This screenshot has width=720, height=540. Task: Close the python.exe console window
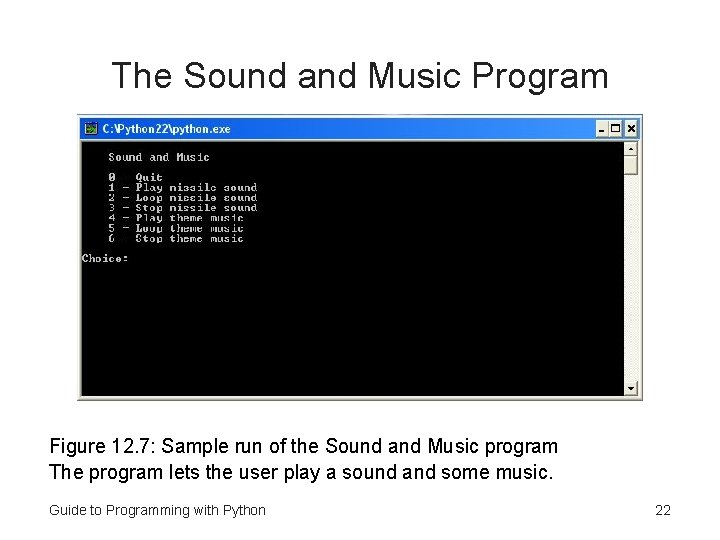point(631,129)
